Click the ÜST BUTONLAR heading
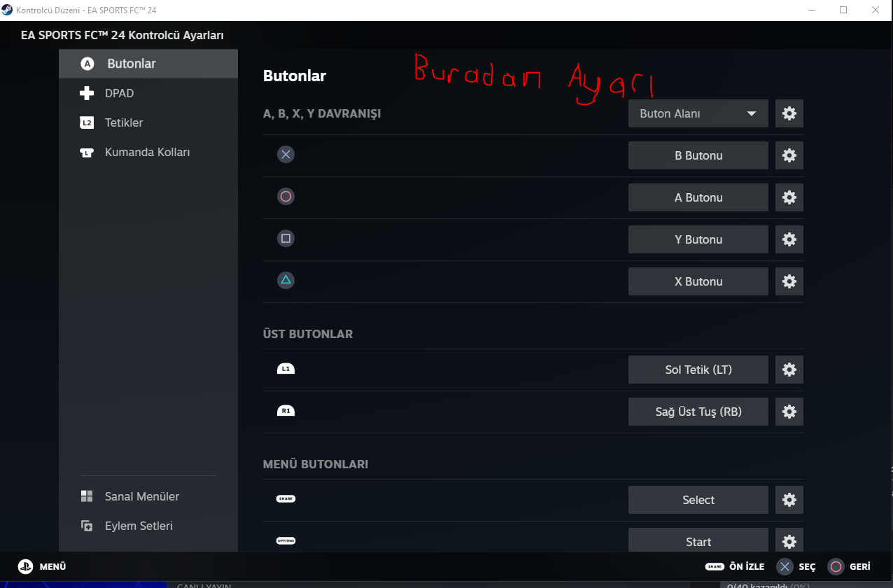Image resolution: width=893 pixels, height=588 pixels. (308, 334)
